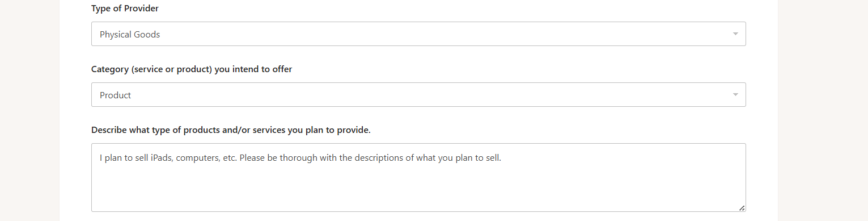
Task: Expand the Category you intend to offer dropdown
Action: (x=418, y=95)
